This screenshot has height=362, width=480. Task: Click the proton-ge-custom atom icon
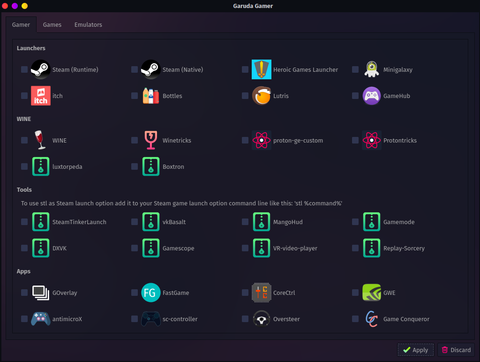[261, 140]
